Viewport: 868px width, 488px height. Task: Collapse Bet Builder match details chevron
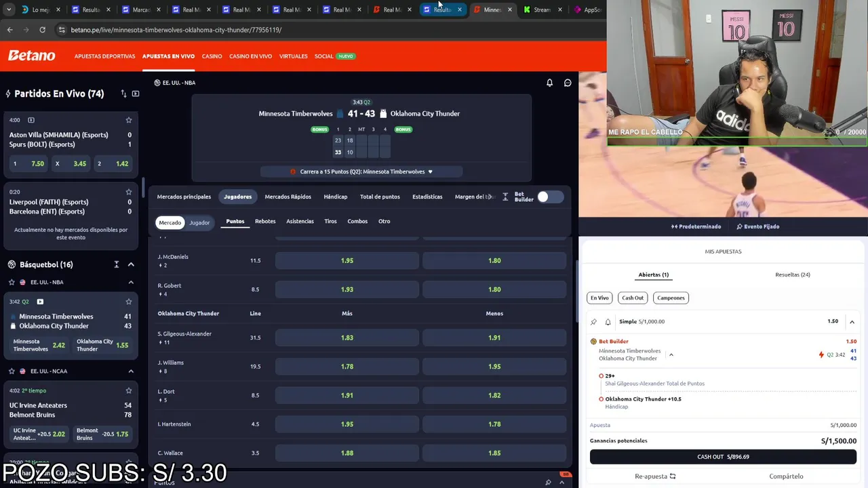[x=671, y=354]
